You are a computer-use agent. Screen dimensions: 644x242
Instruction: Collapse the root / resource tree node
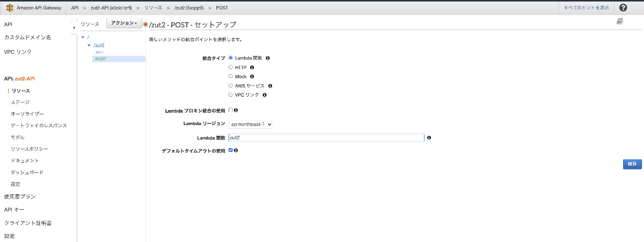82,38
